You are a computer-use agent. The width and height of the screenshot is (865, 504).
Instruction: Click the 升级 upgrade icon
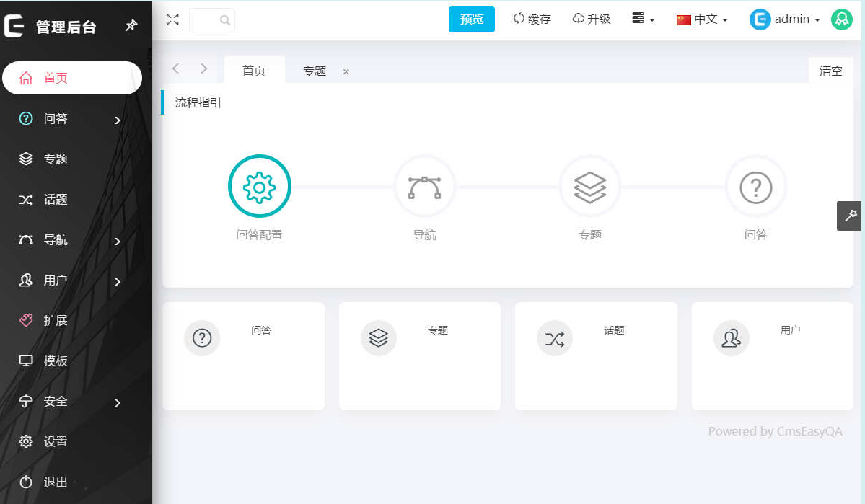[576, 19]
